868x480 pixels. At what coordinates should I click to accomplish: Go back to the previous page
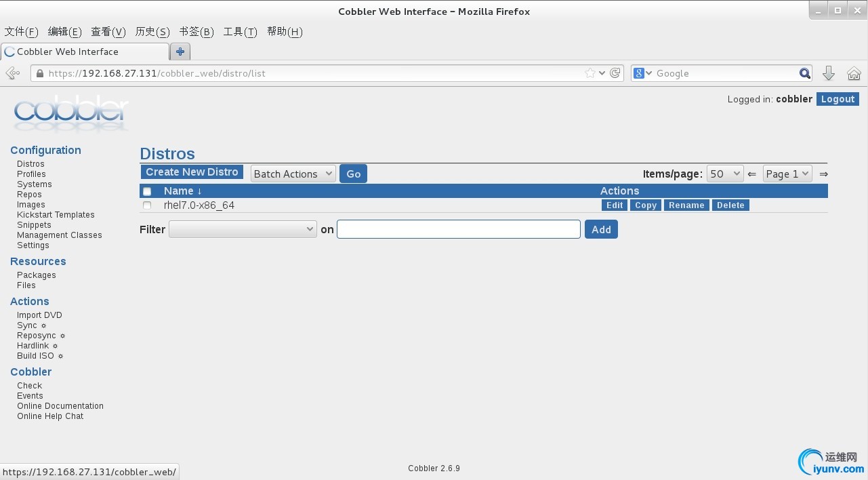[12, 73]
